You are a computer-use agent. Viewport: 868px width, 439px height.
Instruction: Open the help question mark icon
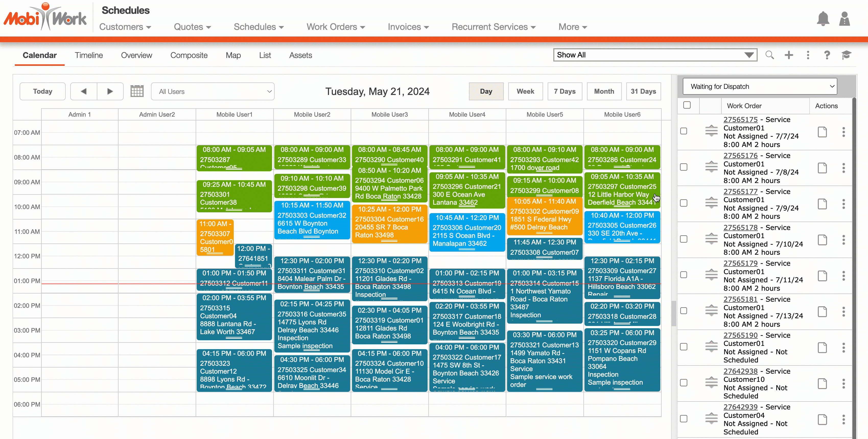(827, 55)
